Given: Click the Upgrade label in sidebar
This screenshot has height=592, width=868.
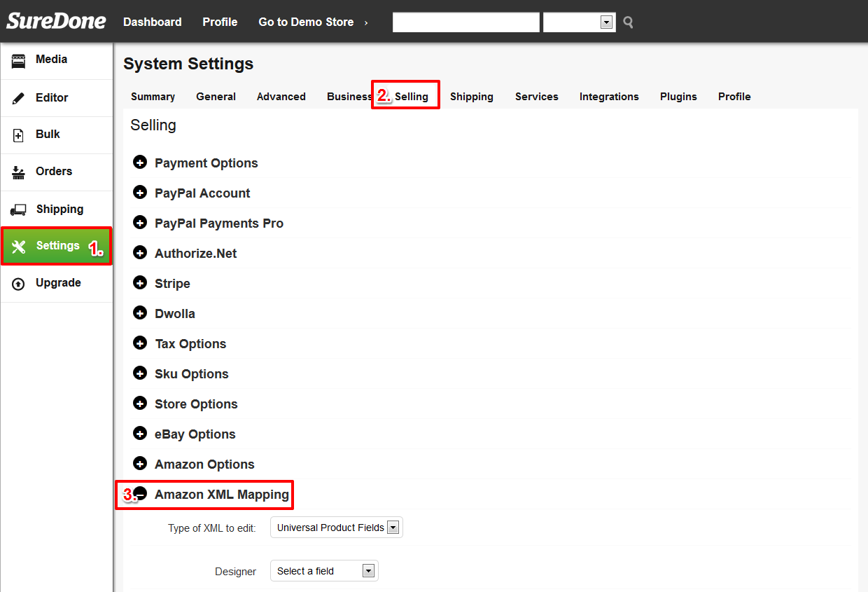Looking at the screenshot, I should 58,283.
